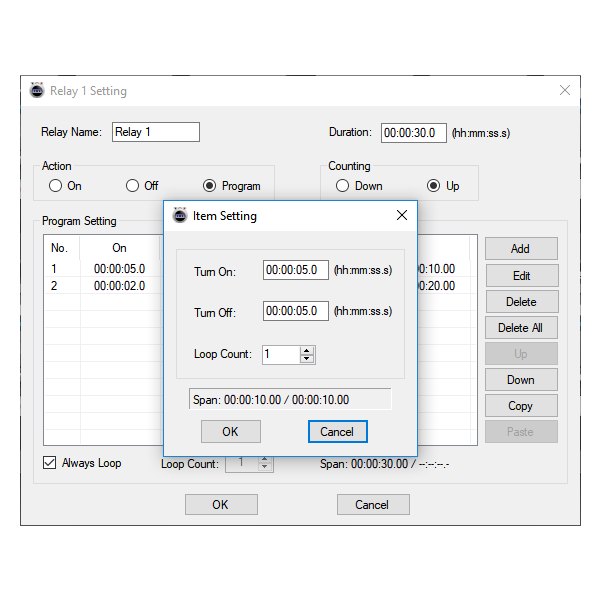Click the Span 00:00:10.00 status box
The width and height of the screenshot is (600, 600).
tap(290, 399)
